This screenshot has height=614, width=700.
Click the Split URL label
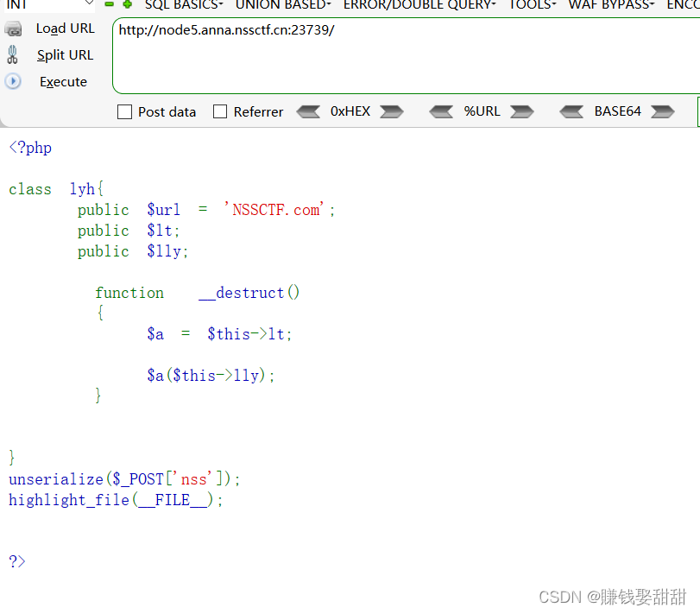pos(66,55)
